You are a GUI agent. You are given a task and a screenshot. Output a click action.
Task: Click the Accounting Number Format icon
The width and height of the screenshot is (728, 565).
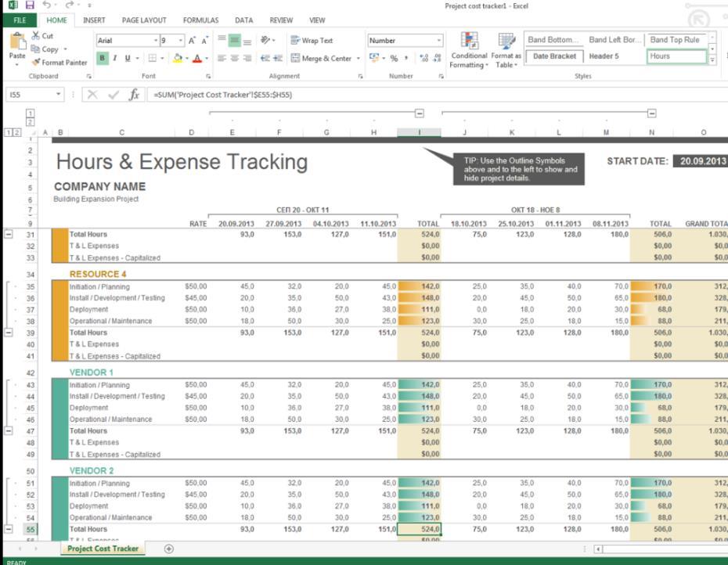[373, 58]
